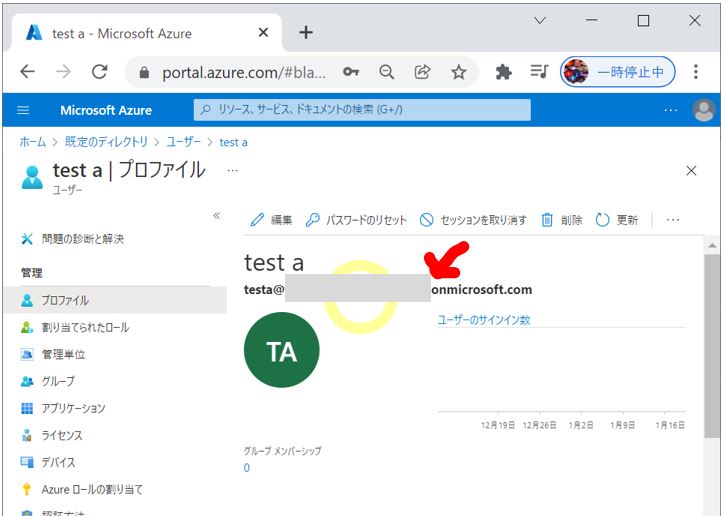Click the saved password key icon

point(351,71)
